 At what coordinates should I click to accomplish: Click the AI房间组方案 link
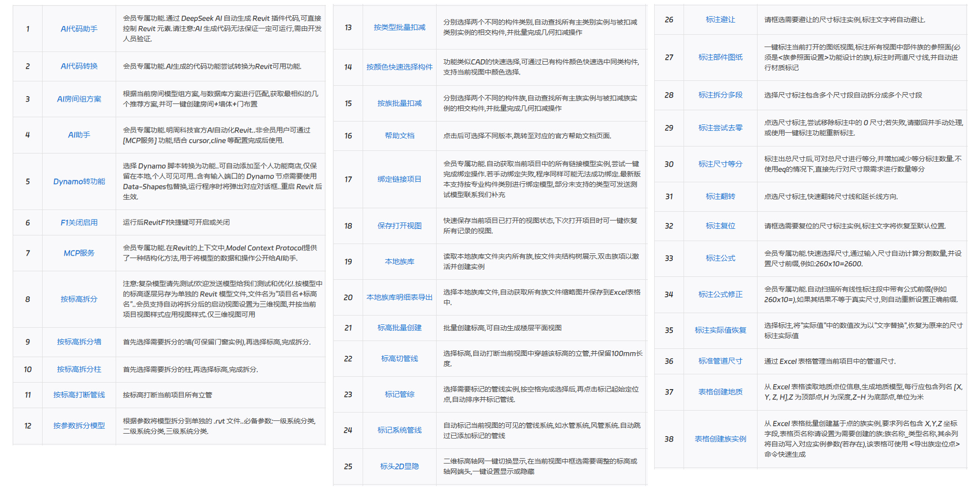click(x=79, y=99)
